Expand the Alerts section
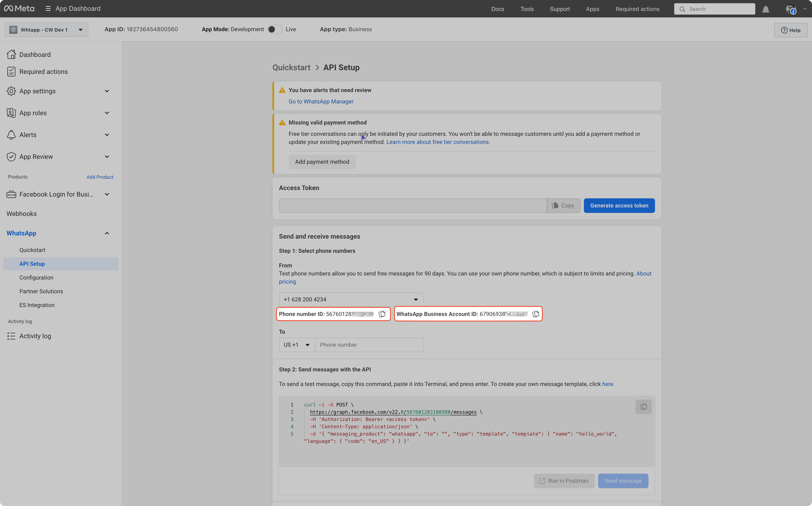Image resolution: width=812 pixels, height=506 pixels. 107,135
